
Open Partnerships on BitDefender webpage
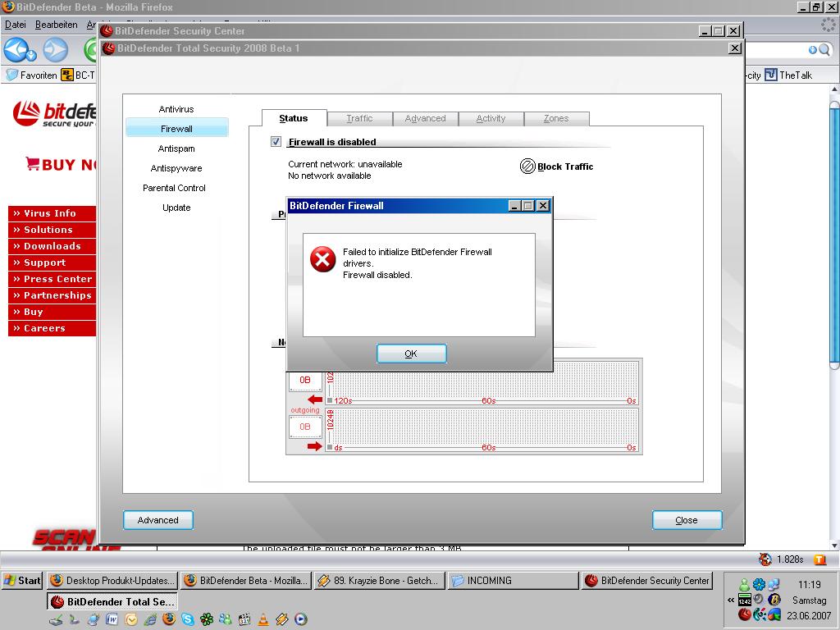(x=52, y=295)
